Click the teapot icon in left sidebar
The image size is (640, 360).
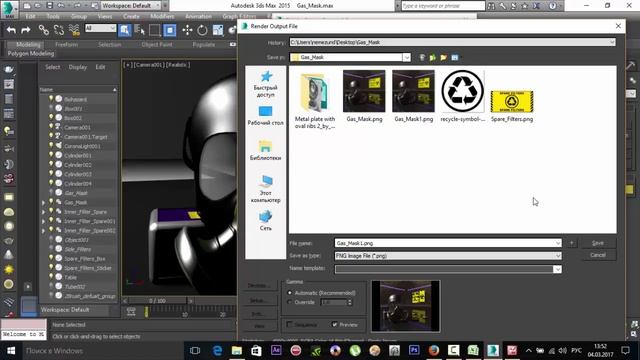pos(9,69)
